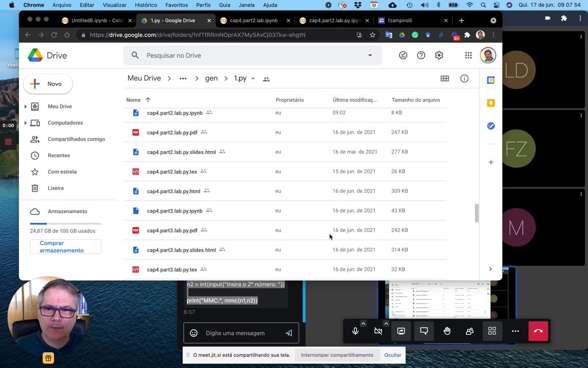588x368 pixels.
Task: Bookmark this page star icon
Action: (x=373, y=35)
